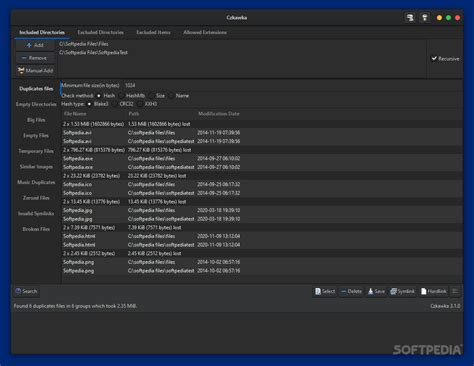The image size is (474, 366).
Task: Select the Hash check method
Action: click(x=106, y=96)
